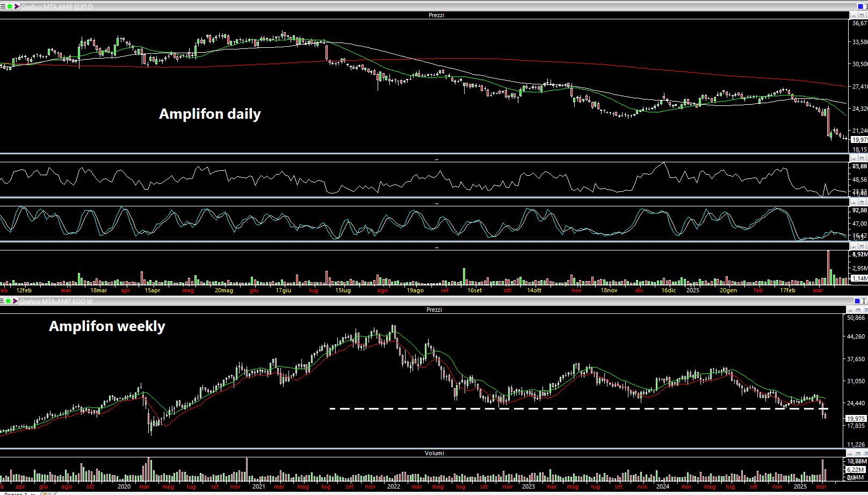Maximize the weekly Volumi pane
868x495 pixels.
[858, 453]
